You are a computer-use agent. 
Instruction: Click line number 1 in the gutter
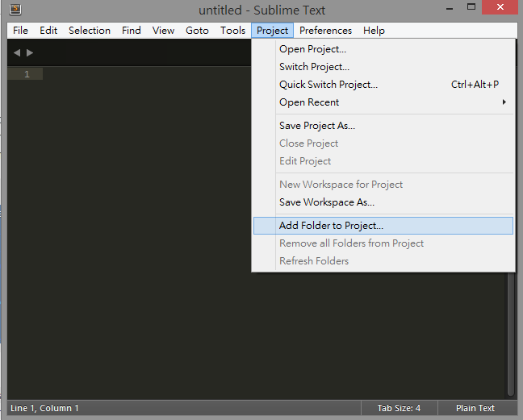click(x=27, y=74)
